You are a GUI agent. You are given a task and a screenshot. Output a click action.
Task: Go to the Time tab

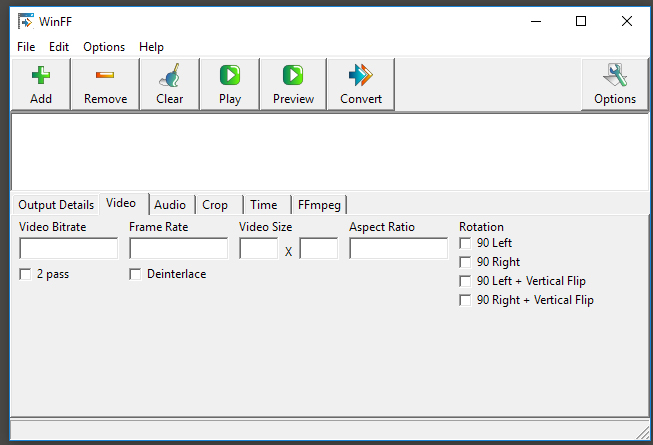267,205
